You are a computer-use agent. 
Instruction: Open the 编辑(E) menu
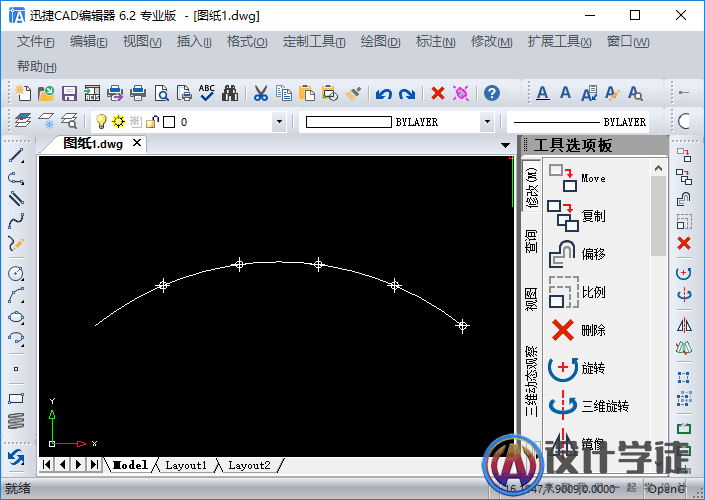point(89,42)
